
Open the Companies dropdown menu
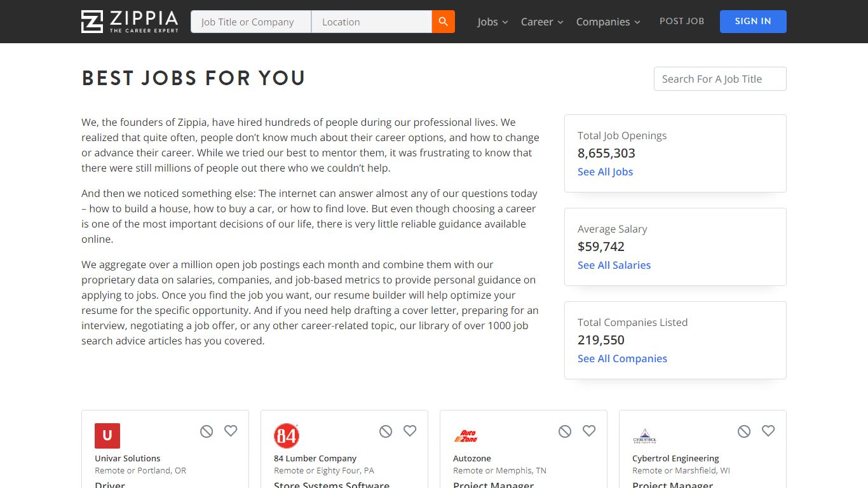[x=608, y=22]
